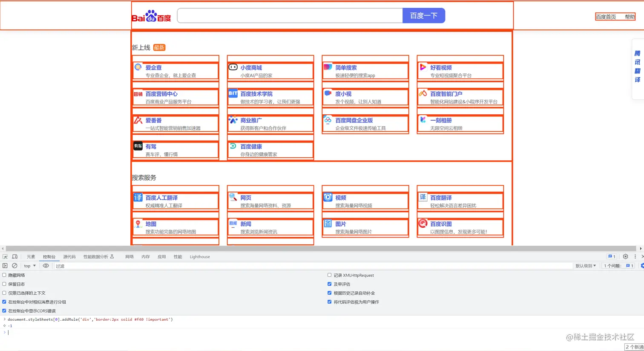This screenshot has height=351, width=644.
Task: Enable 记录 XMLHttpRequest checkbox
Action: coord(329,275)
